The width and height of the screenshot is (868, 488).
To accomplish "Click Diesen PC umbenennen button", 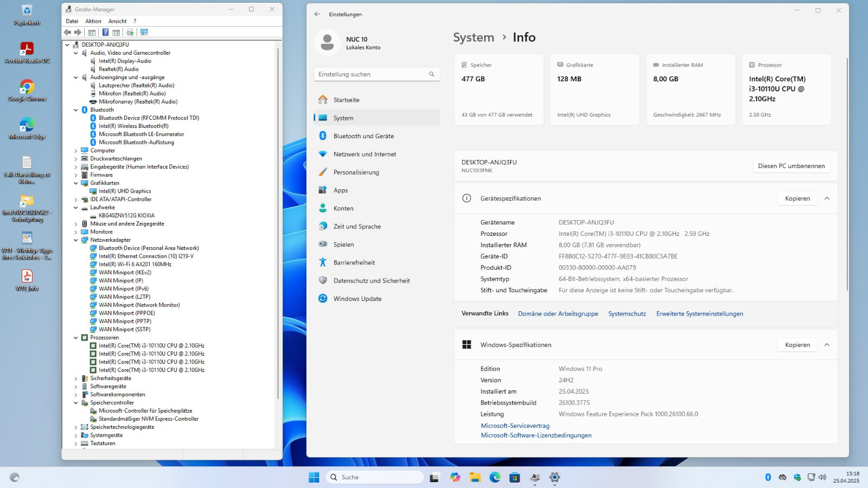I will pyautogui.click(x=791, y=166).
